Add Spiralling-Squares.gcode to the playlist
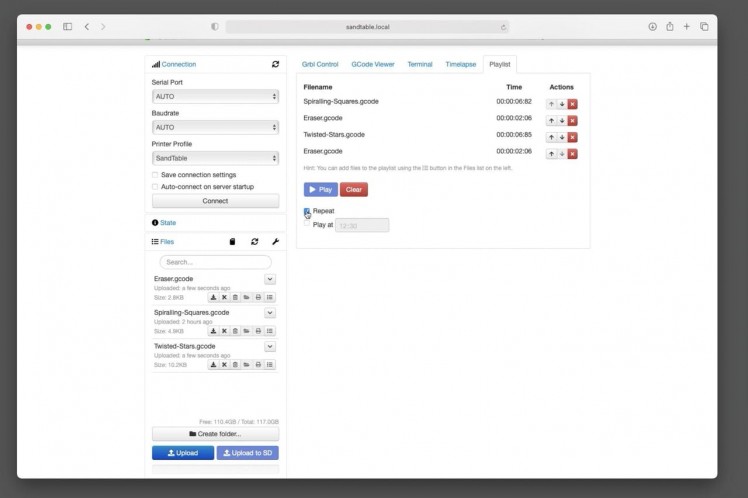 (270, 331)
